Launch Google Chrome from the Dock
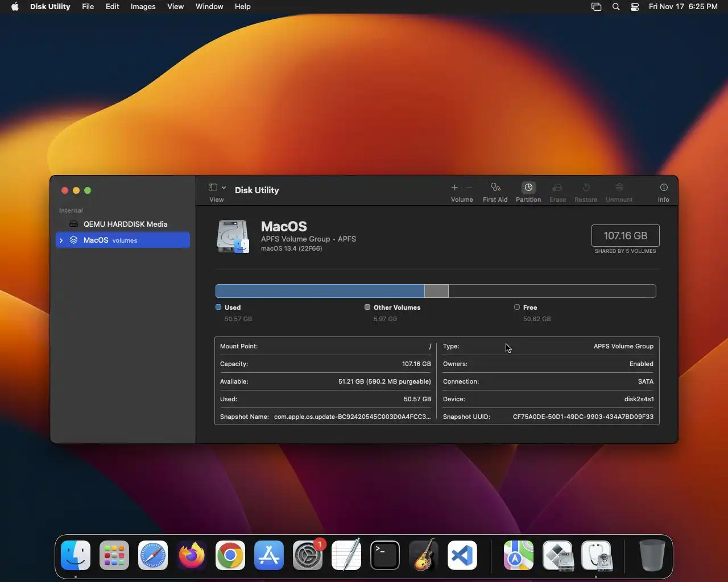The width and height of the screenshot is (728, 582). click(x=230, y=555)
